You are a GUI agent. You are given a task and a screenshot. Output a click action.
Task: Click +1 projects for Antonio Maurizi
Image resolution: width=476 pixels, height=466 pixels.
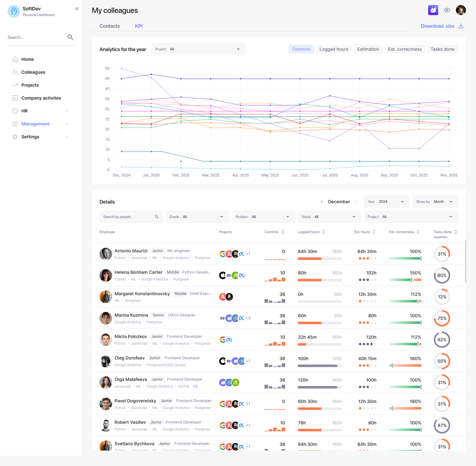[248, 254]
